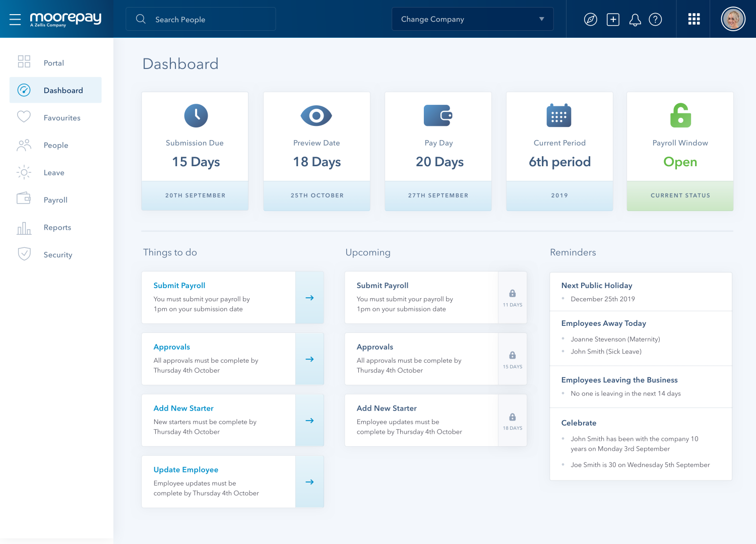The height and width of the screenshot is (544, 756).
Task: Open the hamburger menu icon
Action: point(15,20)
